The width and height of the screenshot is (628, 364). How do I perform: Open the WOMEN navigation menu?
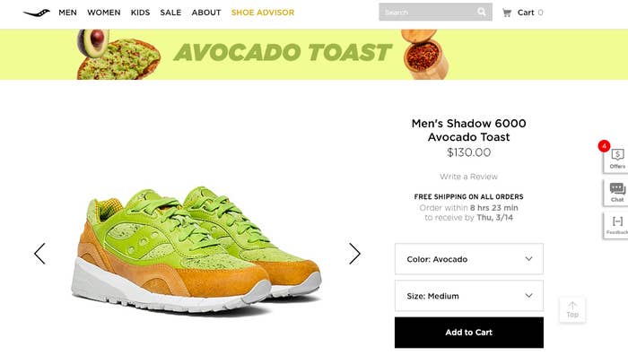[x=104, y=13]
